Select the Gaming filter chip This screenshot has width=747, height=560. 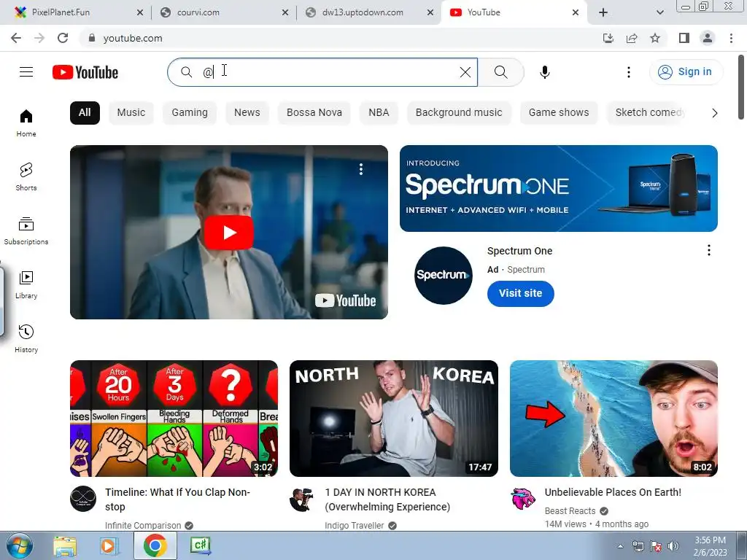(x=190, y=113)
